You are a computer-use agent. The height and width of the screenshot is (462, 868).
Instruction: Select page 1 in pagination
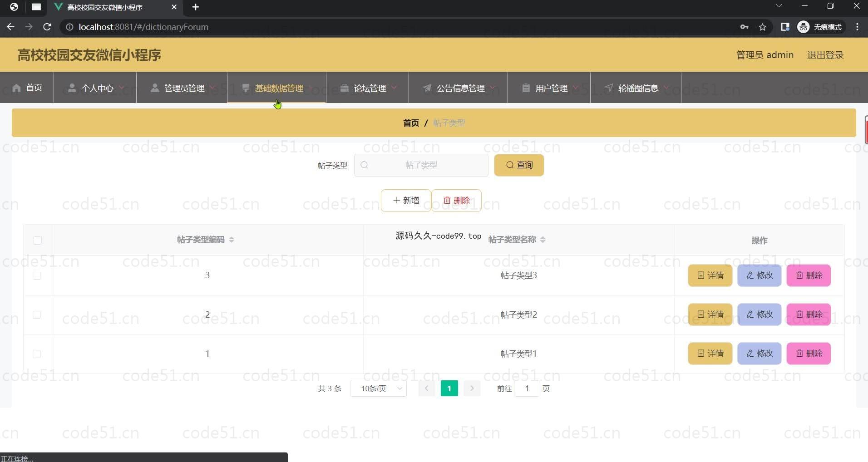pyautogui.click(x=449, y=388)
